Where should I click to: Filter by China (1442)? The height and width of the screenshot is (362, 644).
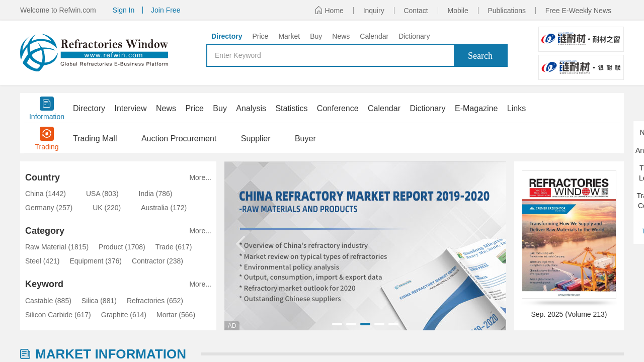[x=45, y=194]
